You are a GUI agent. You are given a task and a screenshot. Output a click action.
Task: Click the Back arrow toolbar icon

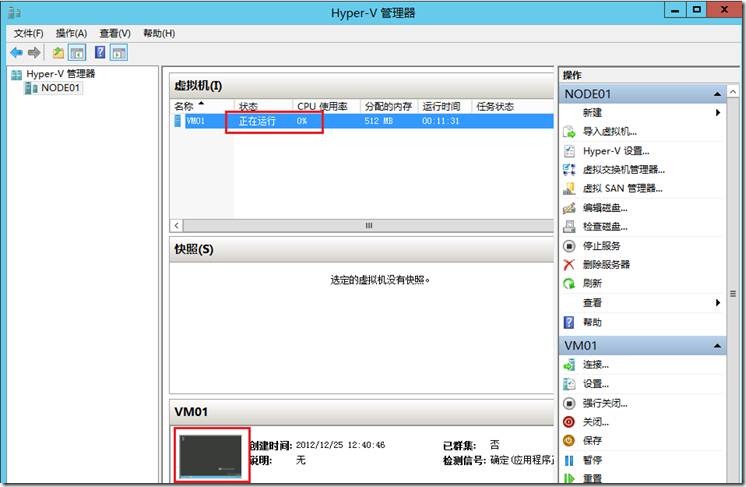pos(17,52)
